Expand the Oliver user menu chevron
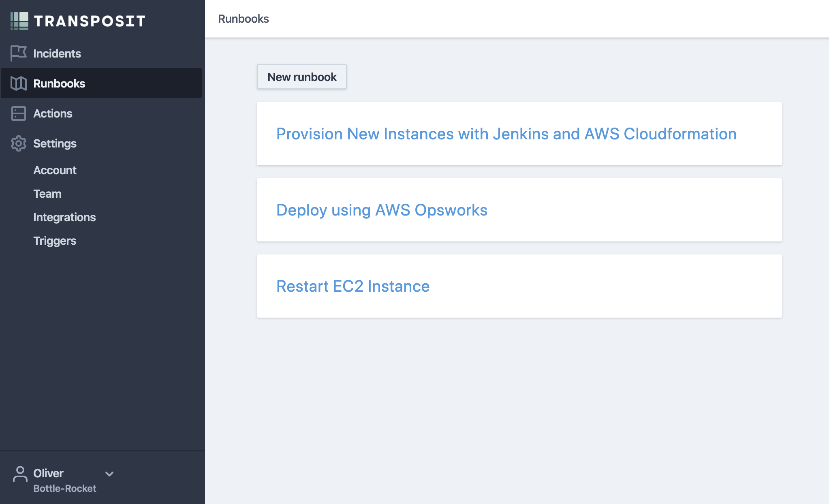The image size is (829, 504). click(109, 474)
